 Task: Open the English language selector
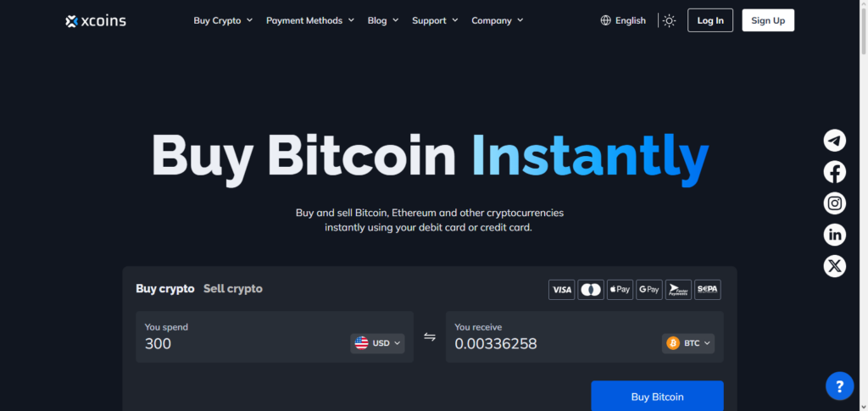[623, 20]
